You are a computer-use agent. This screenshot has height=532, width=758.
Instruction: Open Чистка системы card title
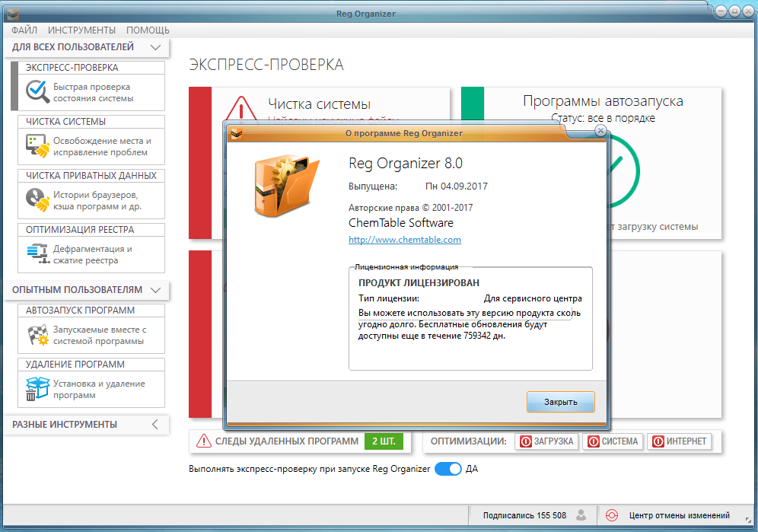(x=319, y=104)
